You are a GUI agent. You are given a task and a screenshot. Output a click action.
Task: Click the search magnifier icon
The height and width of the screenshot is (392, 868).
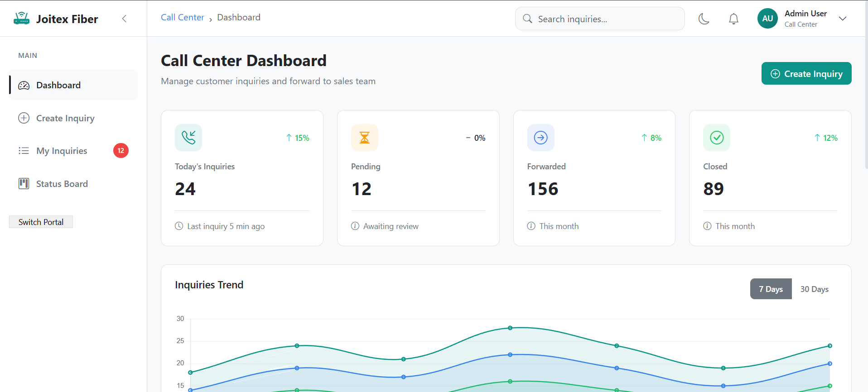pos(527,19)
